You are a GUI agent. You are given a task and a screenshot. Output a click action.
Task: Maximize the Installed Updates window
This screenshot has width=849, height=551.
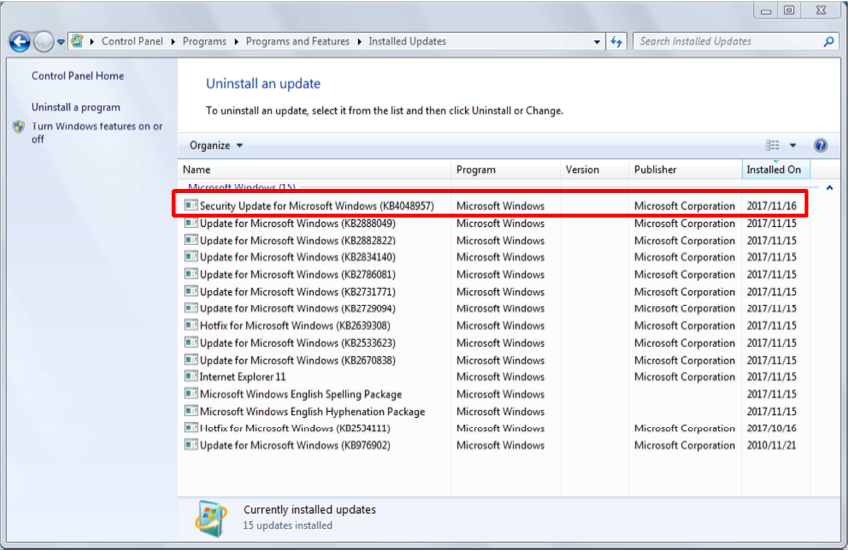(x=789, y=11)
